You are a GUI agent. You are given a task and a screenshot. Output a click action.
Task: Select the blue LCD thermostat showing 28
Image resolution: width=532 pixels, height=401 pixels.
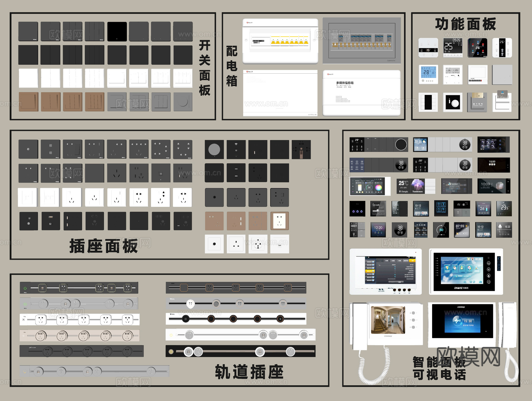pos(429,75)
